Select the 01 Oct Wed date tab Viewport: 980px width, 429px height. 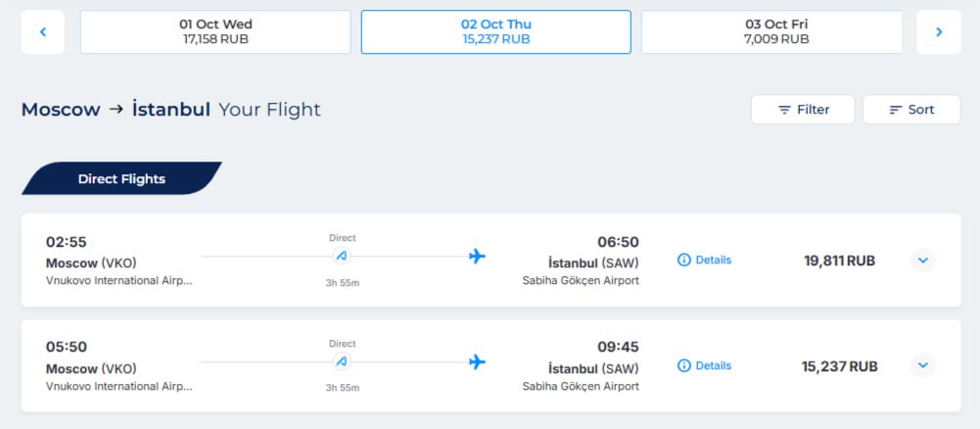pos(215,32)
